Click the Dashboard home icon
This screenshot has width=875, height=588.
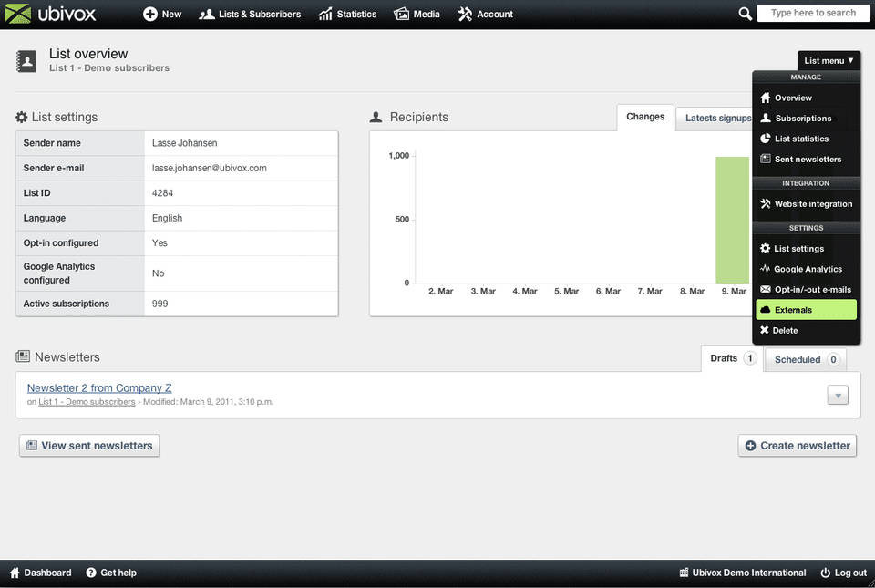tap(15, 573)
